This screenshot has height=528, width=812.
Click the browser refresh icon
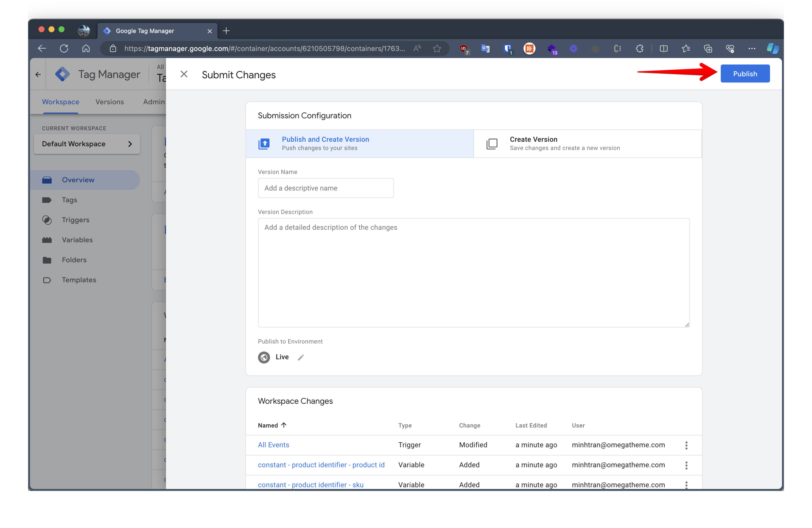[x=64, y=48]
